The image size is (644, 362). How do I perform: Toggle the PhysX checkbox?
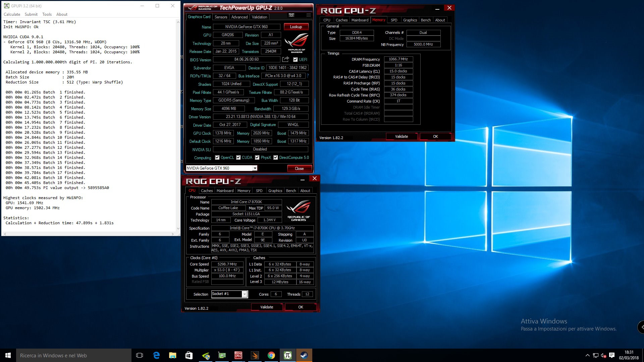pyautogui.click(x=257, y=158)
